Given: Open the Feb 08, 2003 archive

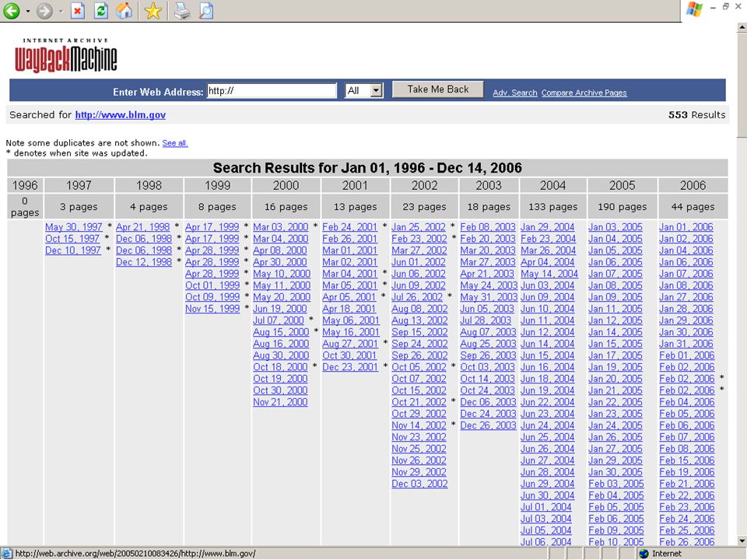Looking at the screenshot, I should pos(488,227).
